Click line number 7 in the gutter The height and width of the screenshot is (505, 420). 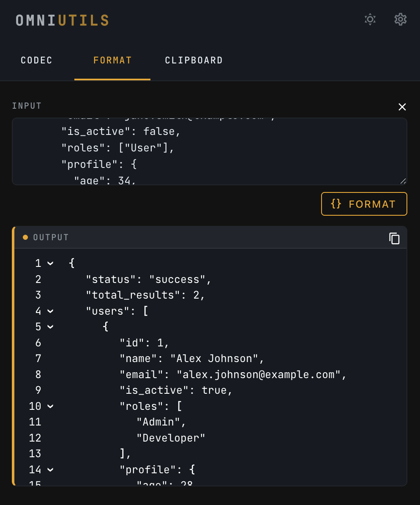click(x=38, y=359)
